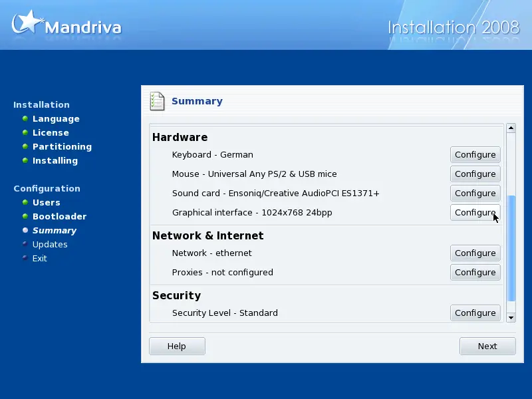Click the green bullet beside Bootloader
Viewport: 532px width, 399px height.
(25, 216)
